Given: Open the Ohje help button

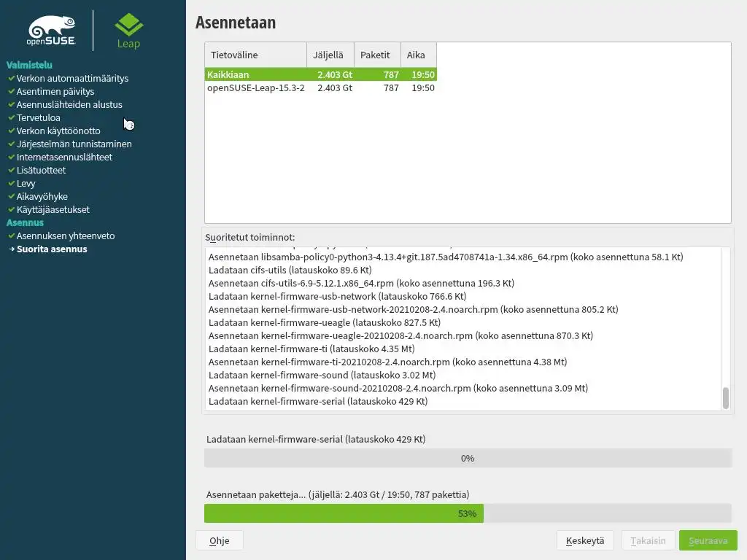Looking at the screenshot, I should (x=219, y=540).
